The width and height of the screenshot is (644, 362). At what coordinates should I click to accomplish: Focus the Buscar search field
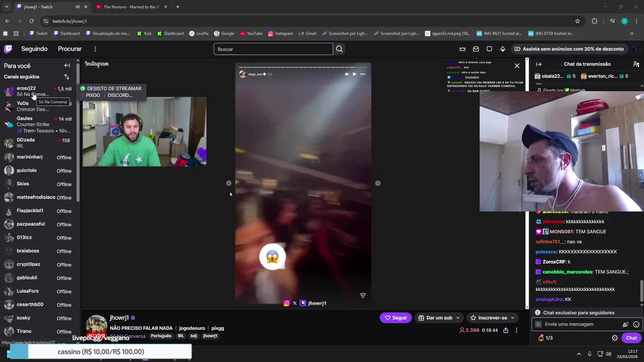273,49
